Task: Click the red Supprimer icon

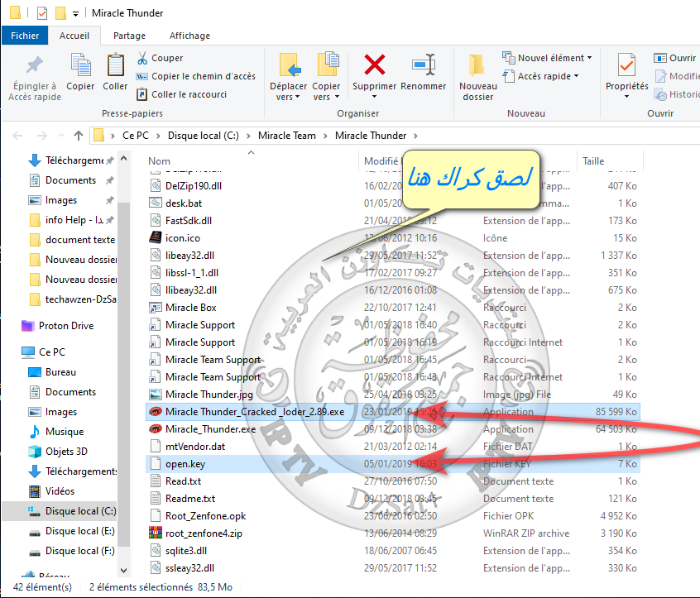Action: (375, 65)
